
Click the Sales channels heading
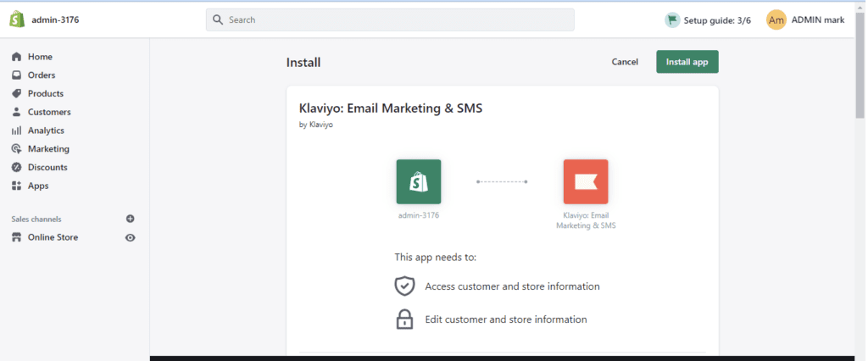[36, 219]
